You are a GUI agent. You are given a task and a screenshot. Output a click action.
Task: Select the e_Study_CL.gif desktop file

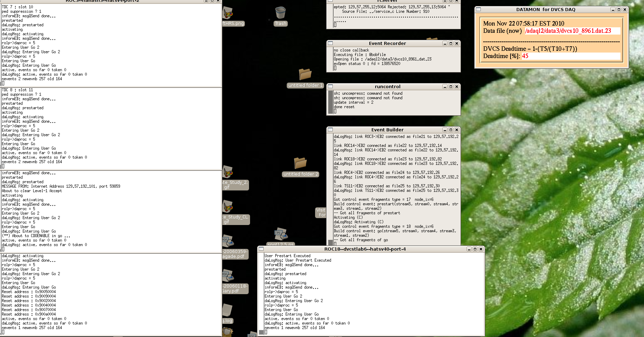228,206
